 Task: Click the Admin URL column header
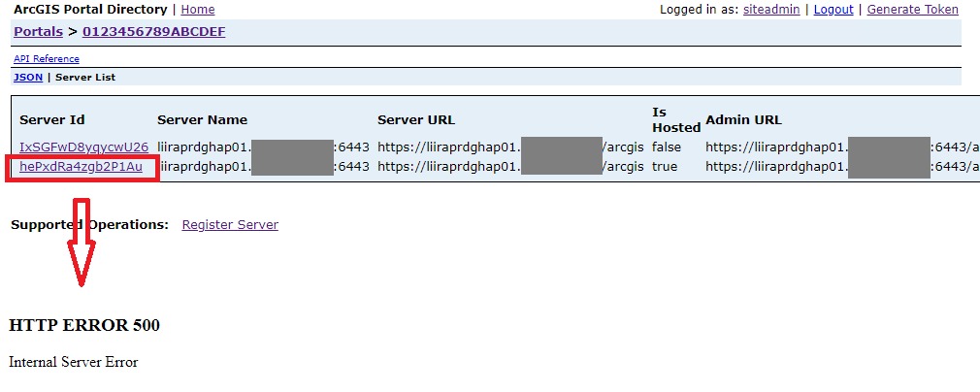(744, 120)
